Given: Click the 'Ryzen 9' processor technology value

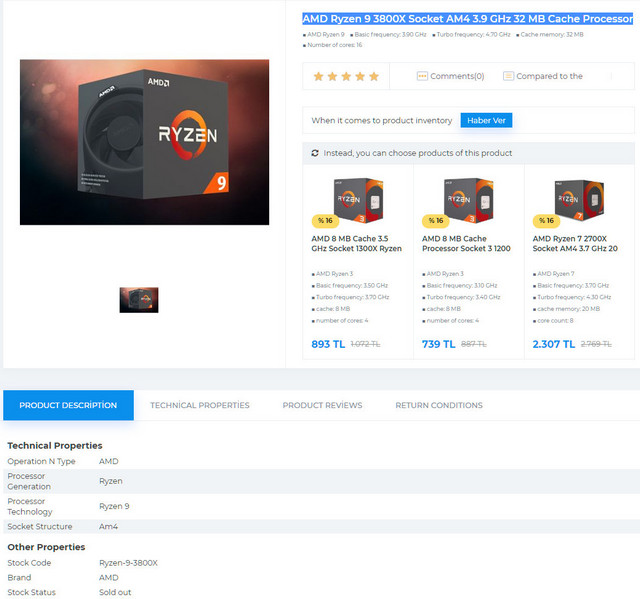Looking at the screenshot, I should [x=114, y=506].
